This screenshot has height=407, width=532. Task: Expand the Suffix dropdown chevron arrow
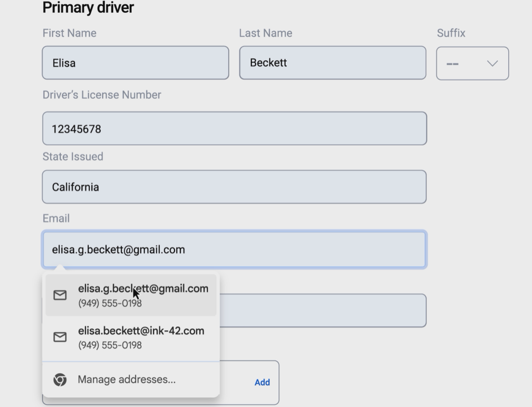click(492, 63)
